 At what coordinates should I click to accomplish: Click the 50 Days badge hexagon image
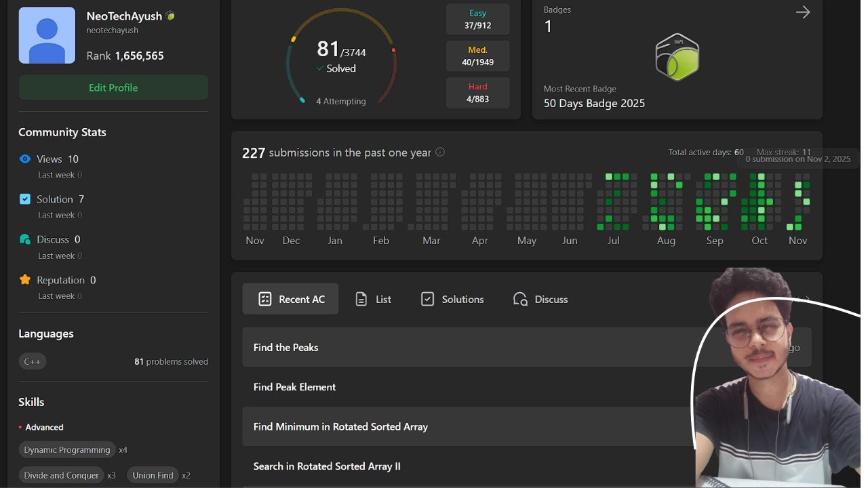pos(677,57)
